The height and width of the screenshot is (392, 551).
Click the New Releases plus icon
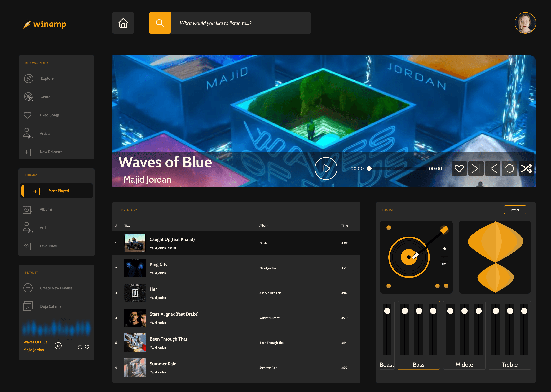point(28,152)
